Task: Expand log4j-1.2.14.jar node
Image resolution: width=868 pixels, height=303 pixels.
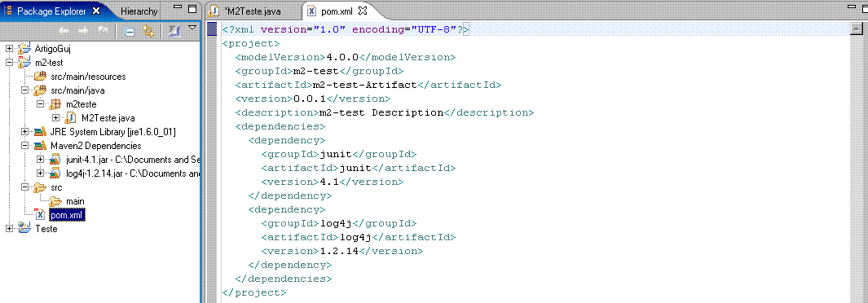Action: pyautogui.click(x=40, y=173)
